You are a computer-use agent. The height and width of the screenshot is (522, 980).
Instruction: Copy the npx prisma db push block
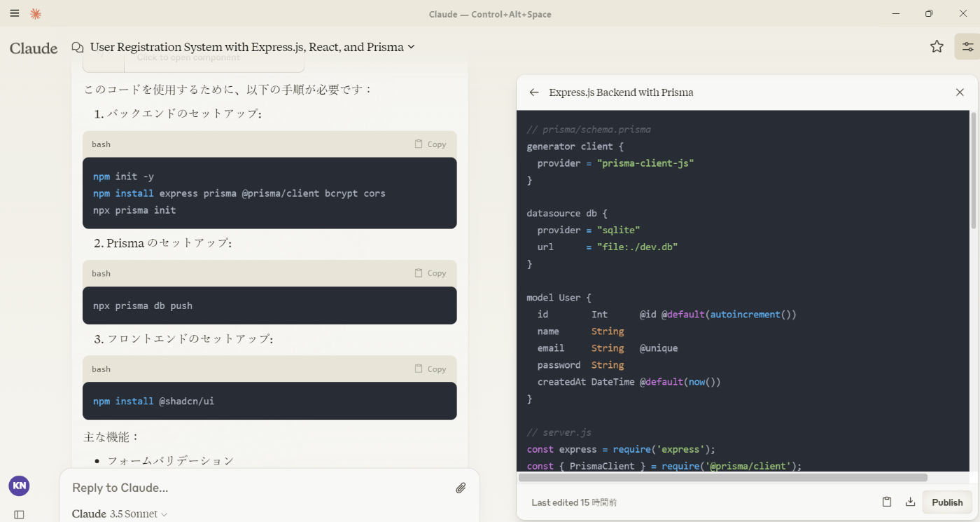pyautogui.click(x=430, y=273)
